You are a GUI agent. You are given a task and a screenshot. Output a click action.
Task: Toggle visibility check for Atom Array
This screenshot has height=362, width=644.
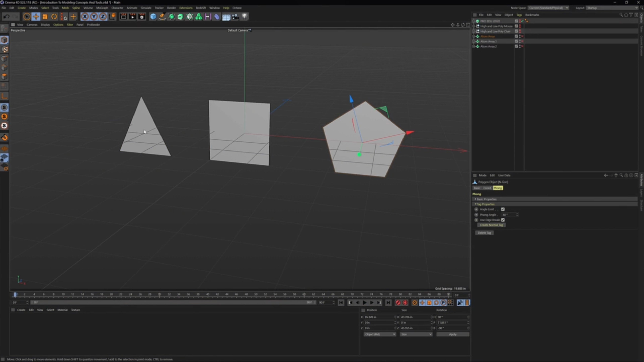[x=522, y=36]
